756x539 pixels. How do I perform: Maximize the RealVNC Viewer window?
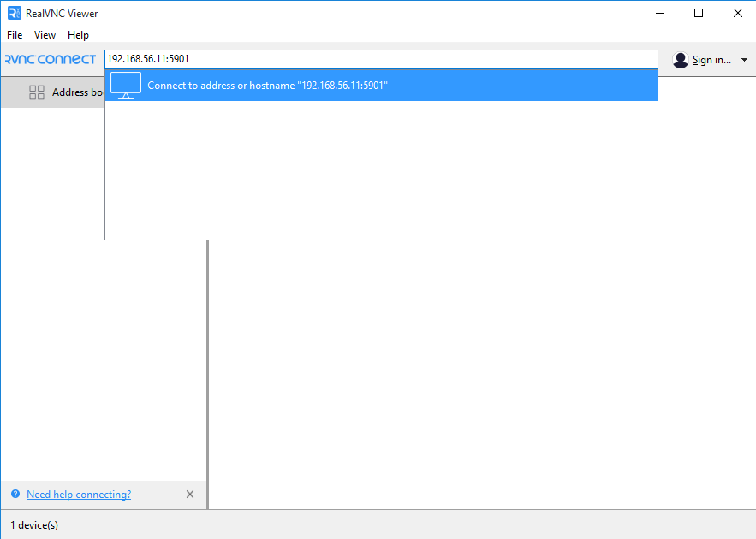(x=699, y=13)
